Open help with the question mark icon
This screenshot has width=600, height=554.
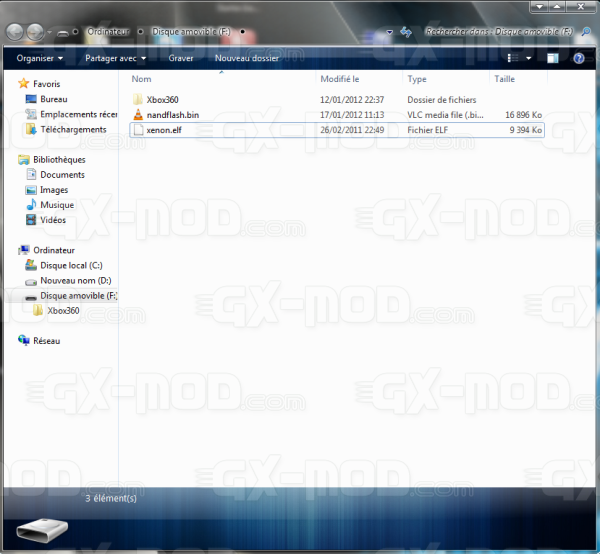[579, 58]
